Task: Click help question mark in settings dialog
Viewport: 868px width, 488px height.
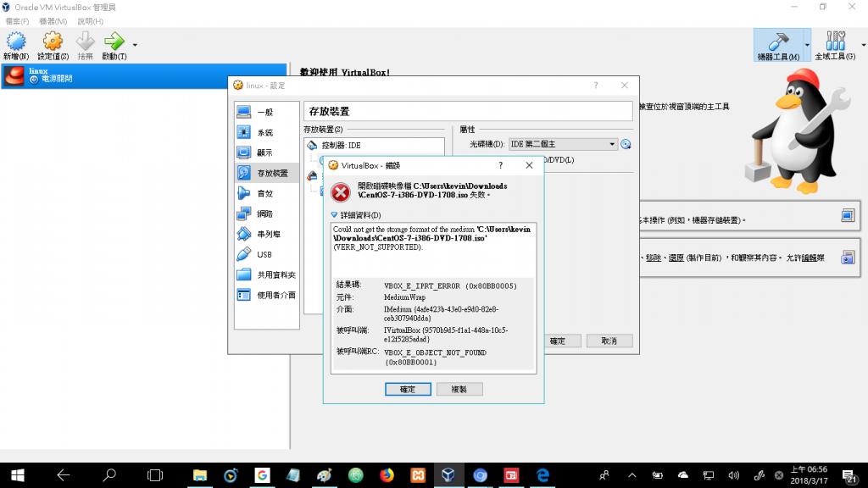Action: pos(596,86)
